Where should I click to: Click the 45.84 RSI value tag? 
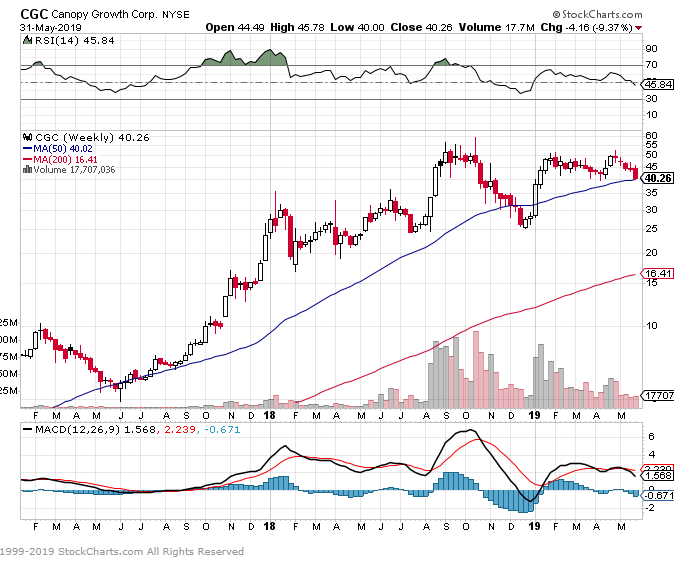coord(658,84)
